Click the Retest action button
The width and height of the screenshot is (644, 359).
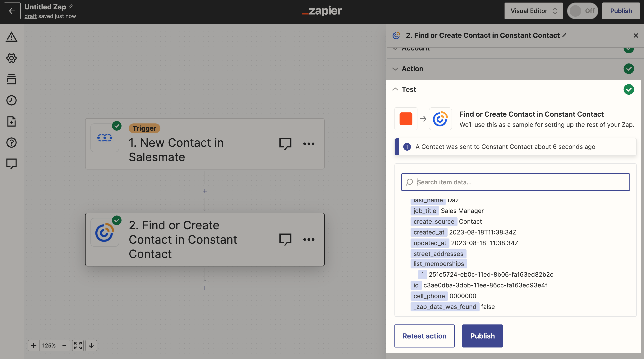point(424,336)
